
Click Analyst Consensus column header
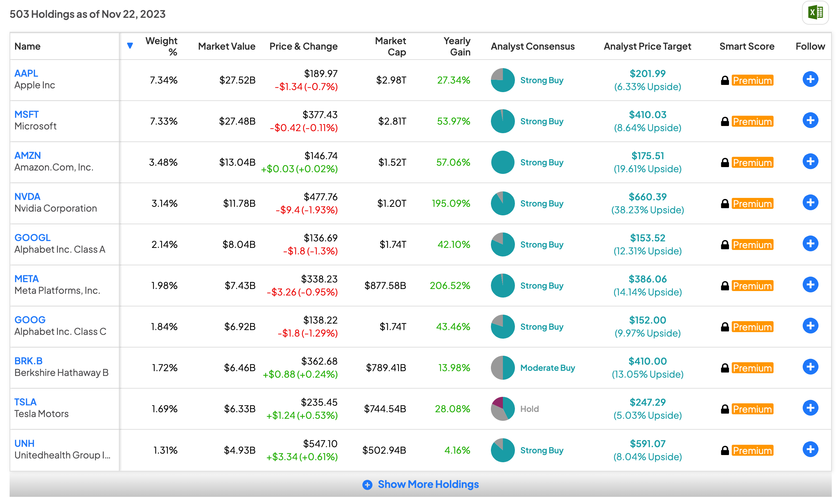coord(533,46)
